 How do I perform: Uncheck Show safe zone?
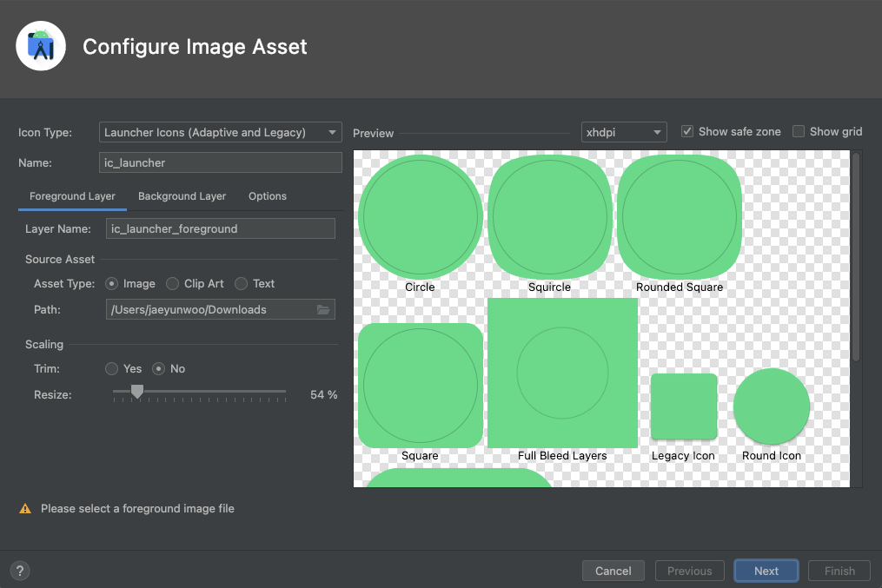(686, 130)
